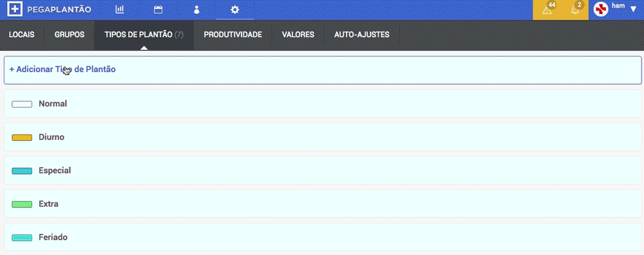644x255 pixels.
Task: Click the green Extra color swatch
Action: pos(22,204)
